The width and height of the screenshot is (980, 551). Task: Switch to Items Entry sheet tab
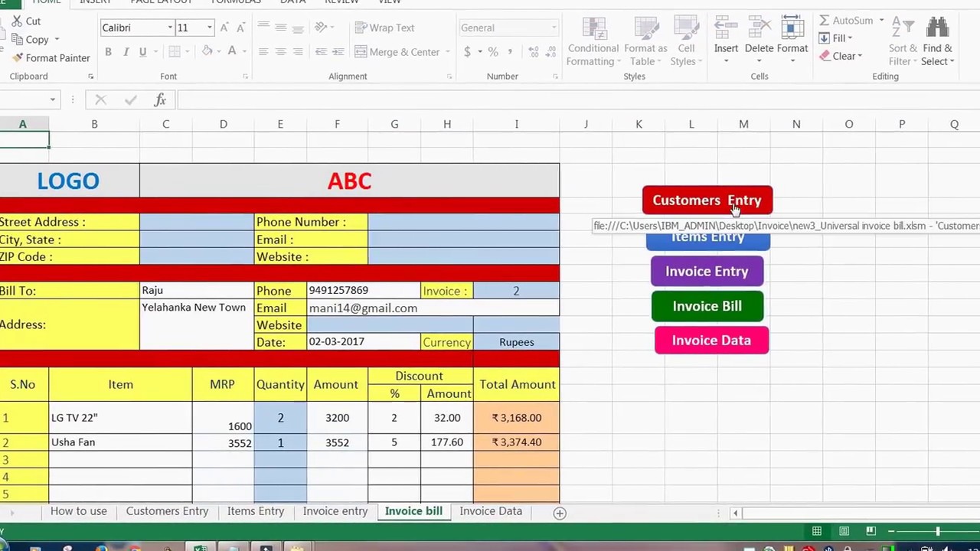256,511
